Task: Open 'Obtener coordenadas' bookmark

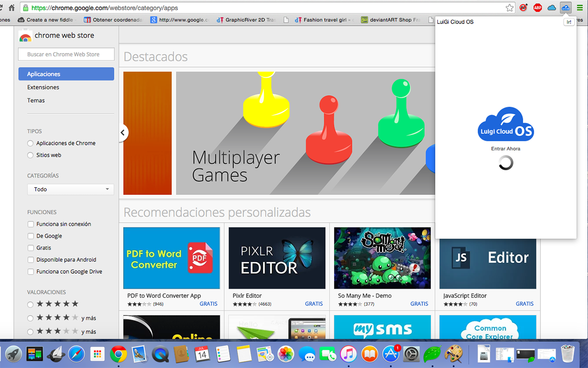Action: [113, 20]
